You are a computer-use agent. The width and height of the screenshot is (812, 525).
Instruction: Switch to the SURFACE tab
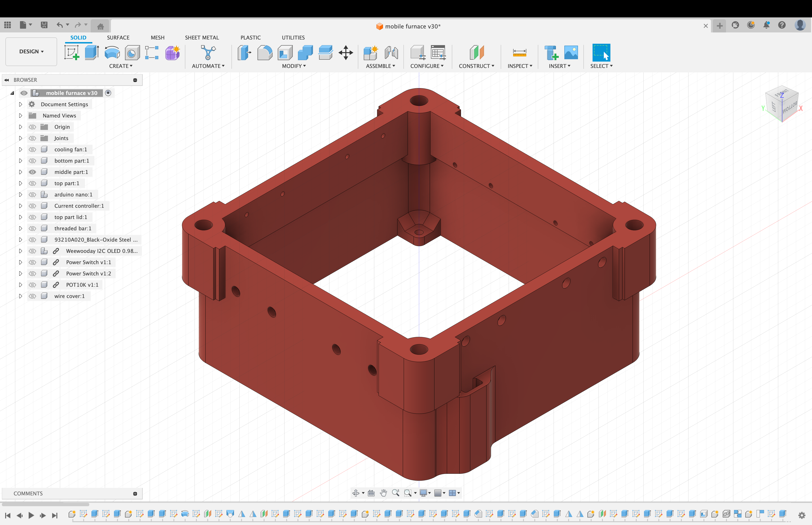click(x=118, y=38)
